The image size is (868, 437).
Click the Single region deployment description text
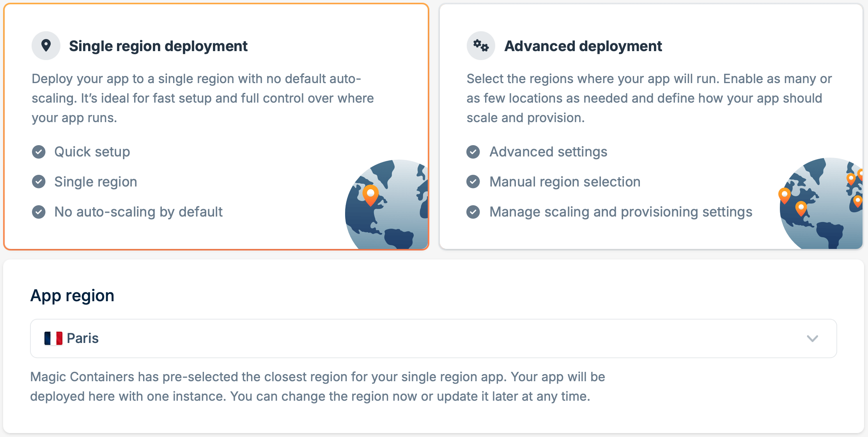(x=203, y=98)
